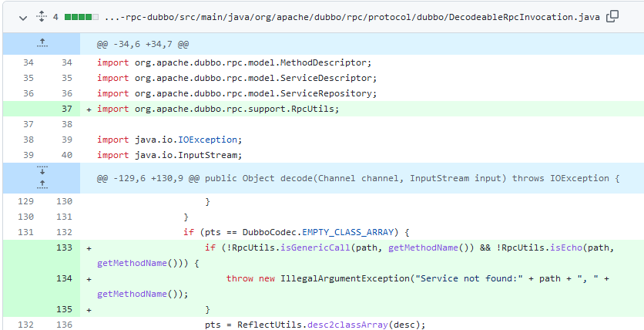
Task: Expand up arrow before hunk -129,6
Action: point(42,185)
